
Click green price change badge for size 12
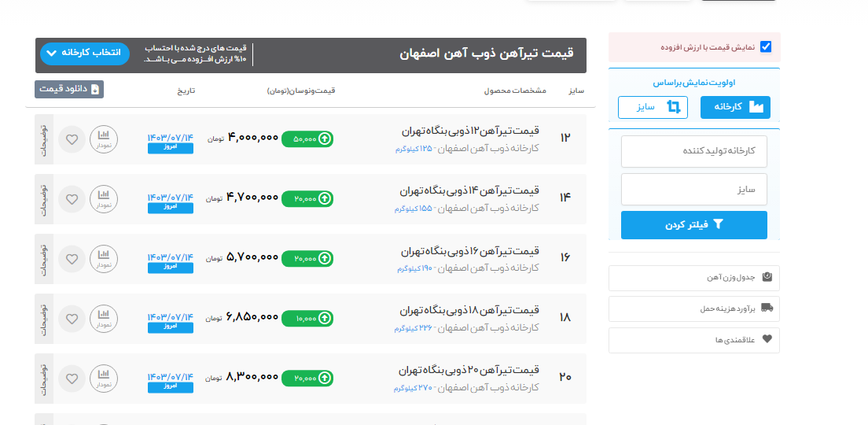coord(307,139)
